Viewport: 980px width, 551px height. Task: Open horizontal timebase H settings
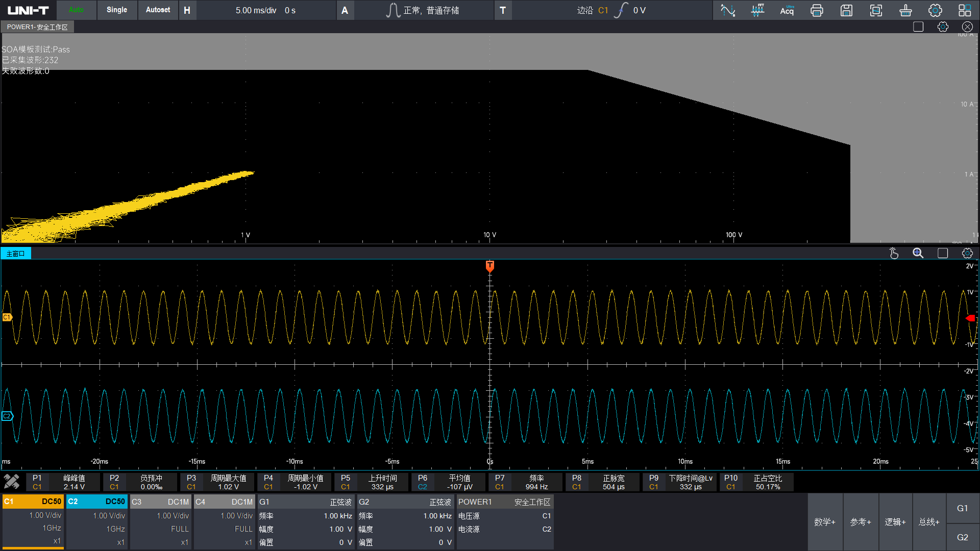tap(187, 10)
